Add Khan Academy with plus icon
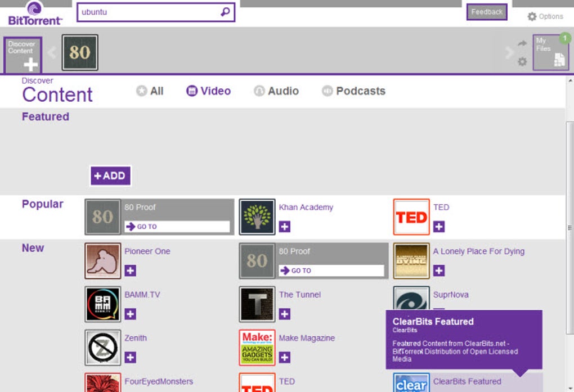574x392 pixels. 284,227
